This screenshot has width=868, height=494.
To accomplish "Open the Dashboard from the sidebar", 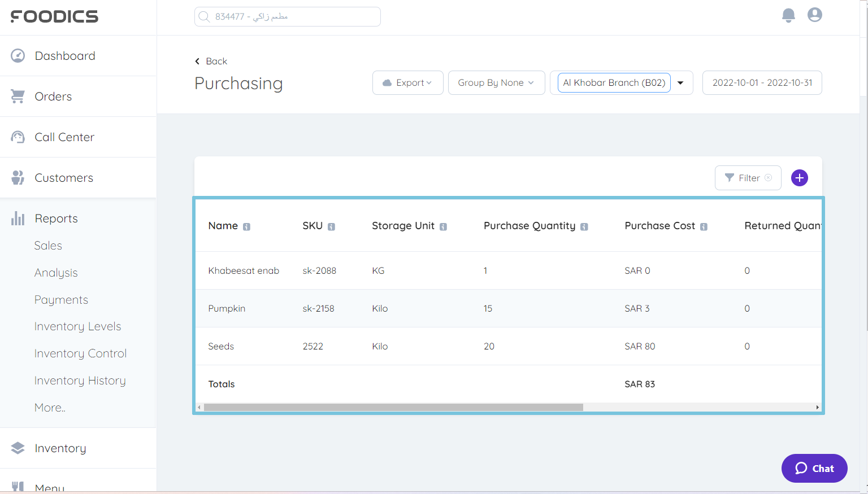I will 18,55.
